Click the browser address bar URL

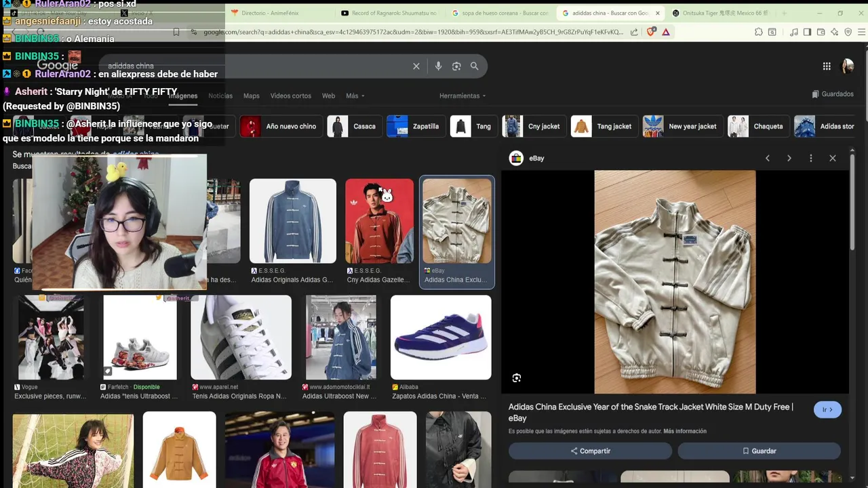click(x=414, y=32)
